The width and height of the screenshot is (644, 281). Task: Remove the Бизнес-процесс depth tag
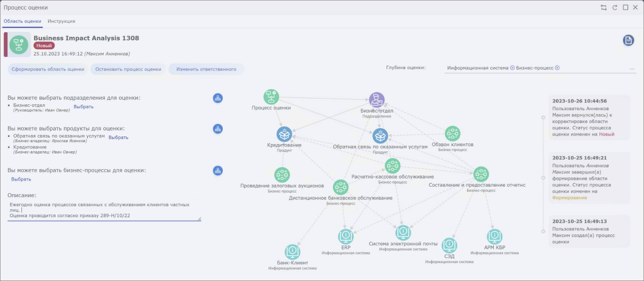tap(557, 68)
